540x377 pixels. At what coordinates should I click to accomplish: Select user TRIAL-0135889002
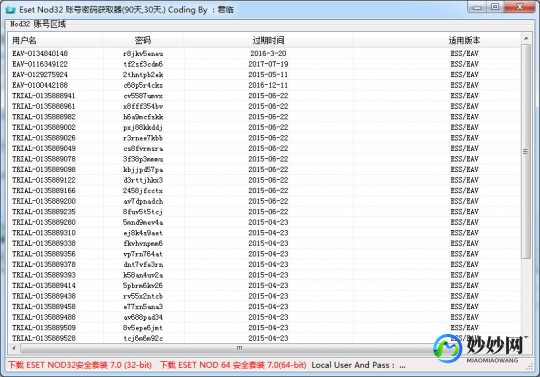[x=44, y=127]
